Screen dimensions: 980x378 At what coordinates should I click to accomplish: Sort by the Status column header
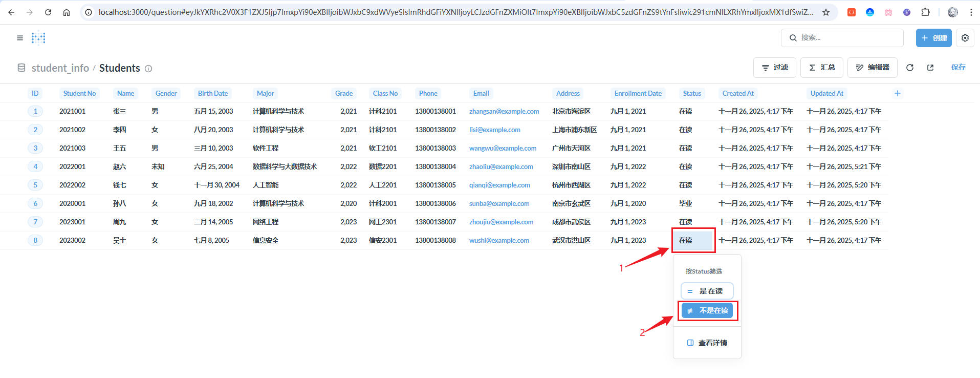(x=692, y=93)
